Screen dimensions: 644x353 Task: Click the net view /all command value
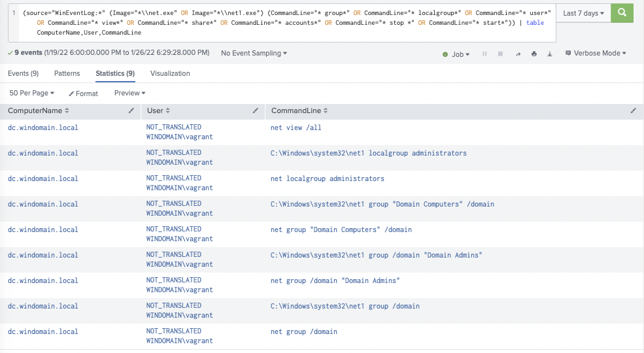(296, 127)
